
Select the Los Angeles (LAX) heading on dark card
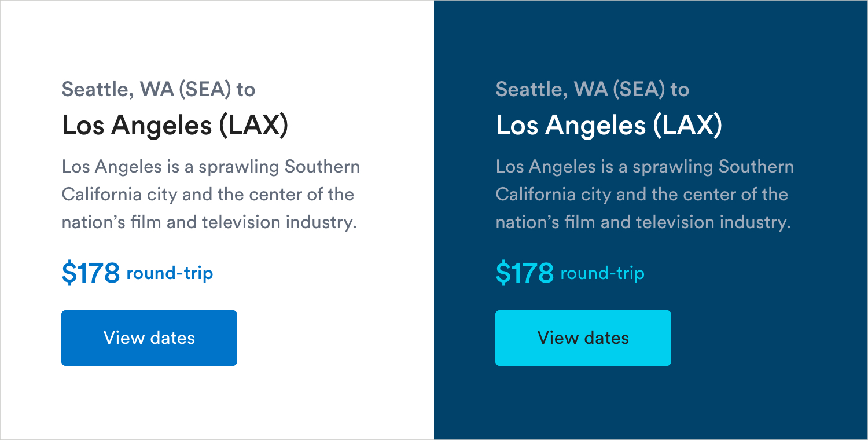coord(609,125)
